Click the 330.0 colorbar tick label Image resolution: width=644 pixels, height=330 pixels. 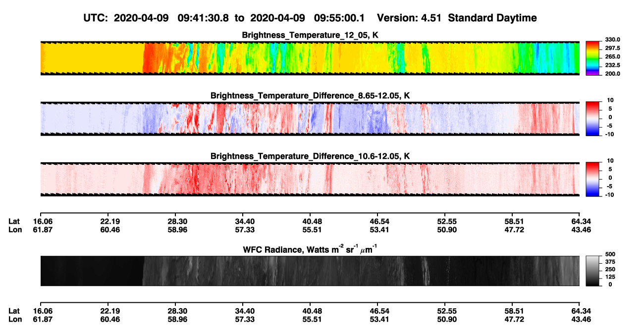point(612,40)
